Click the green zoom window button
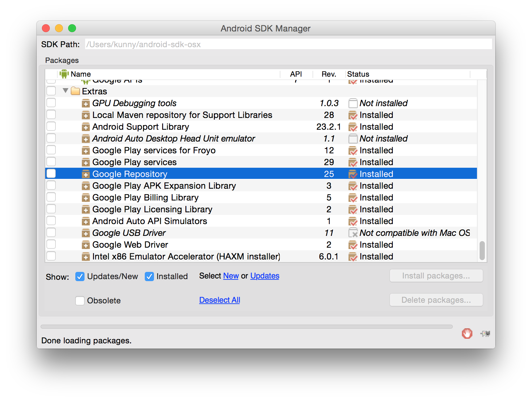 pyautogui.click(x=72, y=28)
